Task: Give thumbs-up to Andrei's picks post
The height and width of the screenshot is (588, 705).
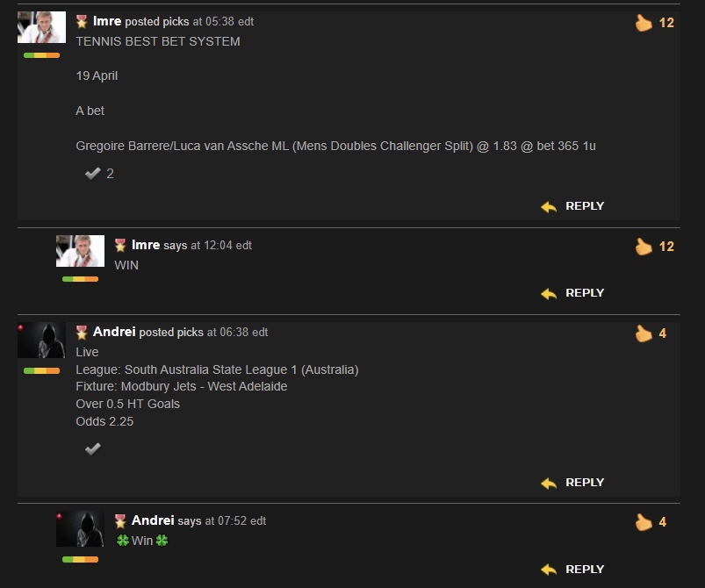Action: click(x=644, y=333)
